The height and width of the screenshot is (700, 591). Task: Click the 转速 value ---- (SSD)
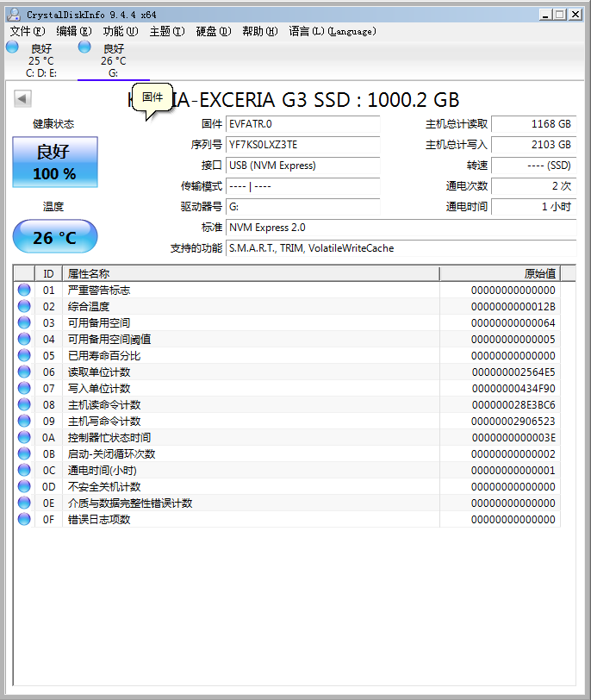(533, 166)
